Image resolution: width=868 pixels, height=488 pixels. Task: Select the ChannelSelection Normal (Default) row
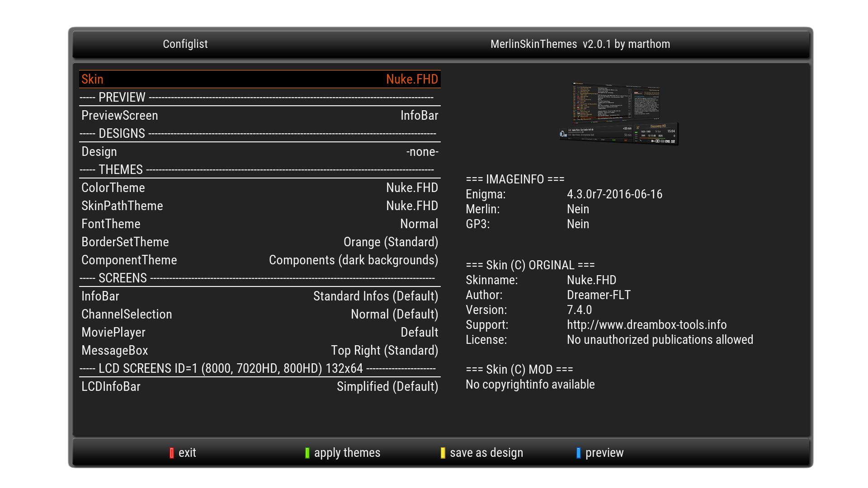click(x=259, y=314)
